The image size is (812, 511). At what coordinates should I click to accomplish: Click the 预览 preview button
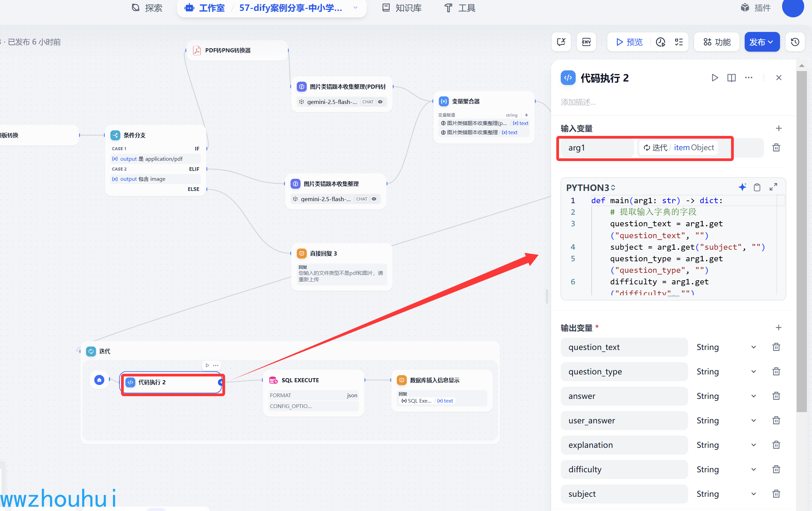click(629, 42)
